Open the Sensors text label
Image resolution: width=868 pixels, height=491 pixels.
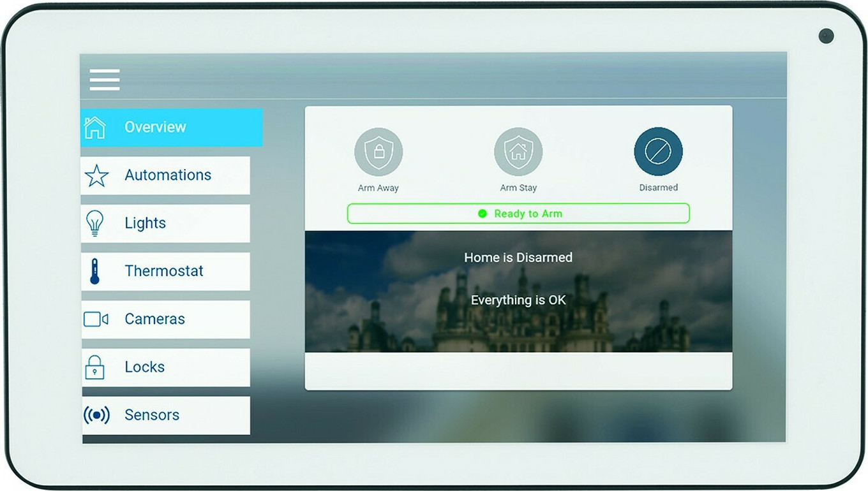[x=152, y=415]
